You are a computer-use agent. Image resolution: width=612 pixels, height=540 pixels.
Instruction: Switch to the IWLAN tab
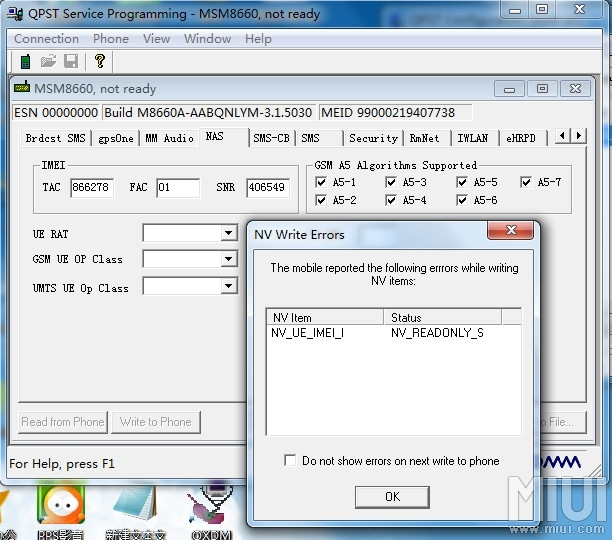click(475, 138)
